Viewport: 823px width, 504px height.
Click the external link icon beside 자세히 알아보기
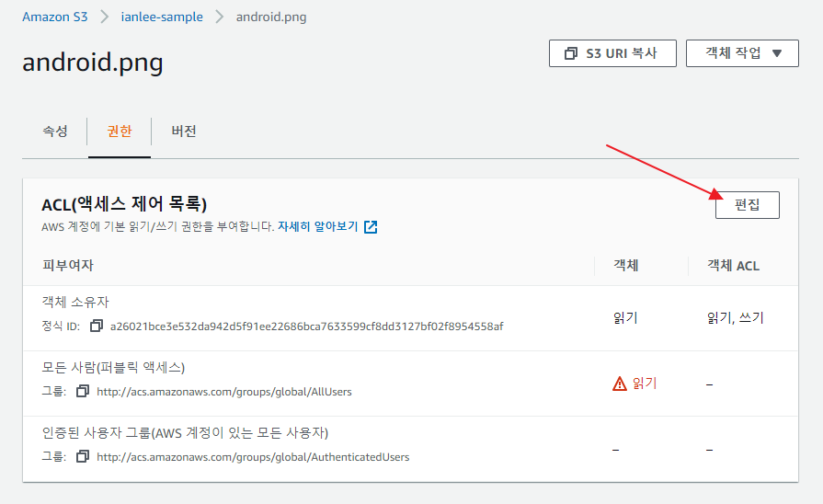click(371, 227)
